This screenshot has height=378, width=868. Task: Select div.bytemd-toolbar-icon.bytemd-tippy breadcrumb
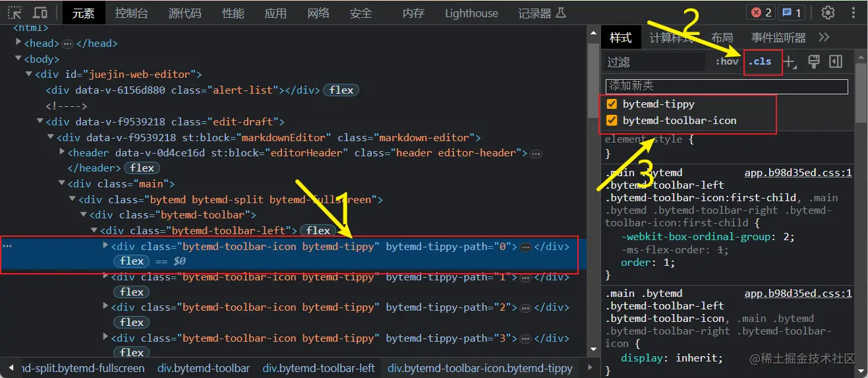click(480, 368)
